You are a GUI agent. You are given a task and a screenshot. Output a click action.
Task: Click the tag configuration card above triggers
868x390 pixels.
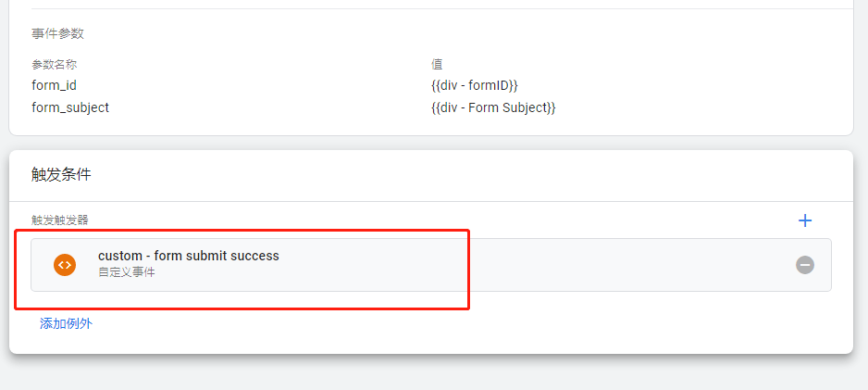(431, 67)
